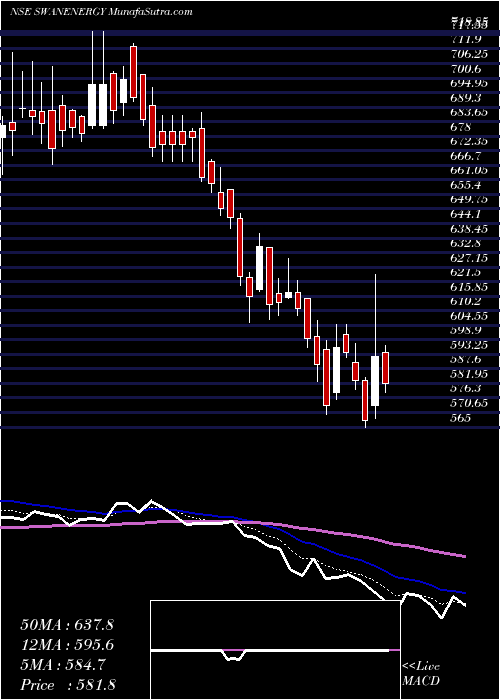Click the 700.6 price level label
The image size is (500, 700).
pyautogui.click(x=468, y=70)
